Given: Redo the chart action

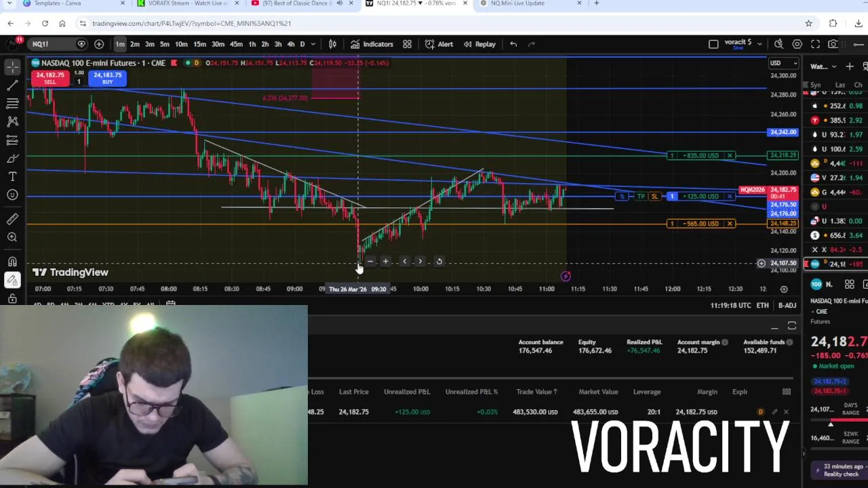Looking at the screenshot, I should 532,44.
